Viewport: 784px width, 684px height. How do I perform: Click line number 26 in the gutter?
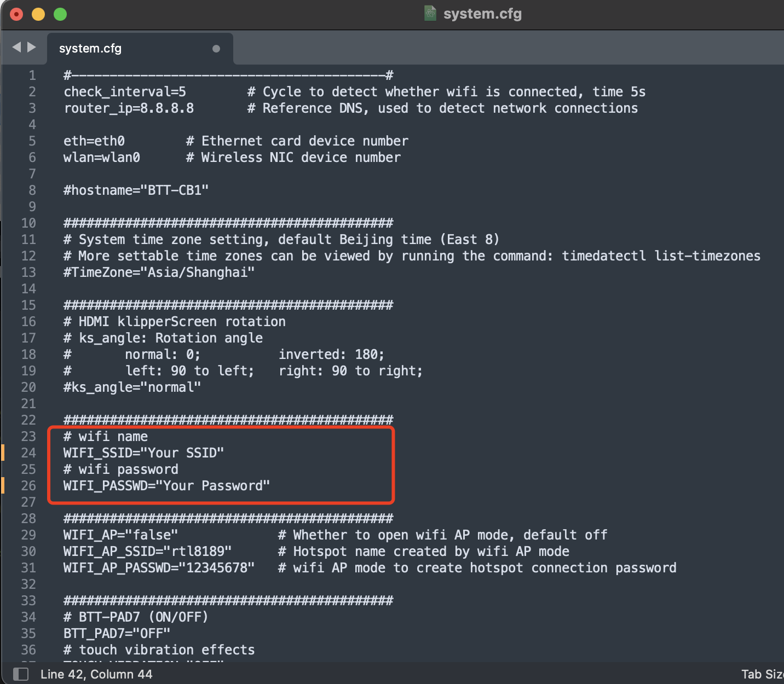pos(28,486)
